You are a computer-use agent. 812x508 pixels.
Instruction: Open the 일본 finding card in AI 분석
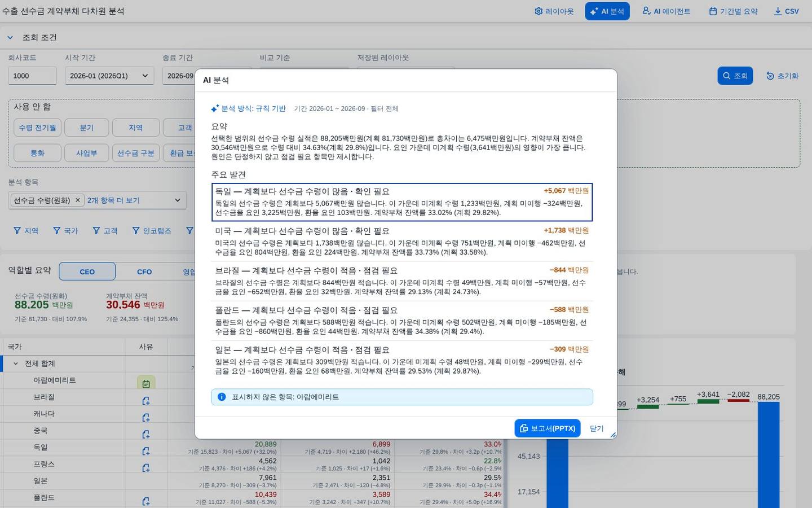click(402, 360)
